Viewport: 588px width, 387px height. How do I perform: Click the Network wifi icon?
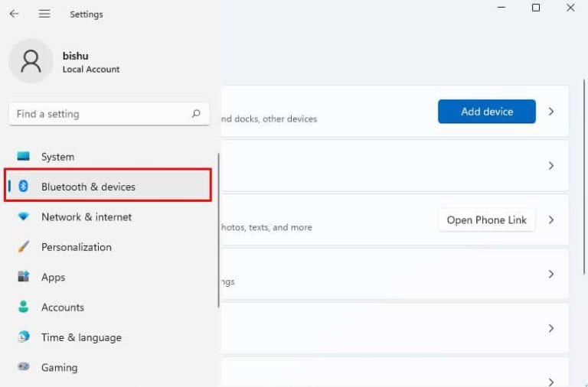pos(24,217)
